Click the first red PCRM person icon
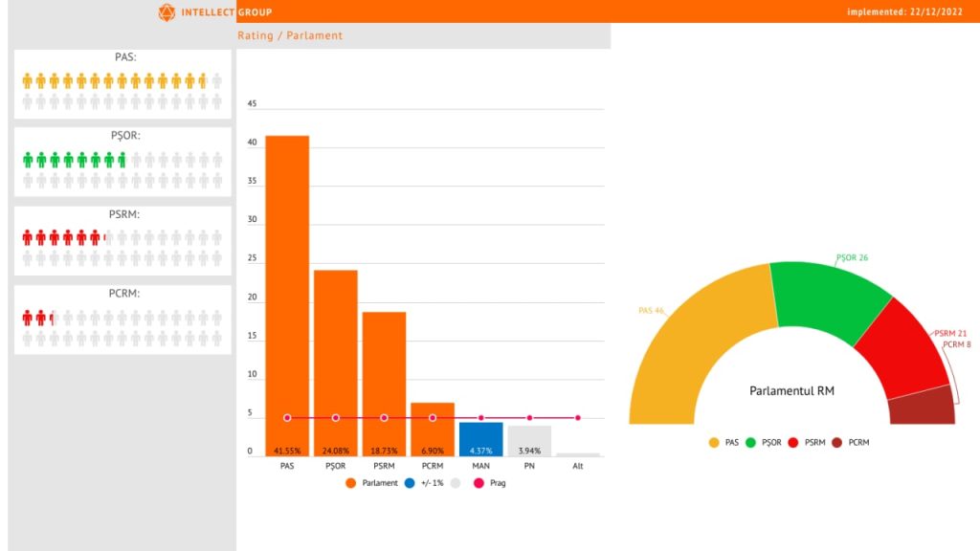980x551 pixels. pos(28,318)
